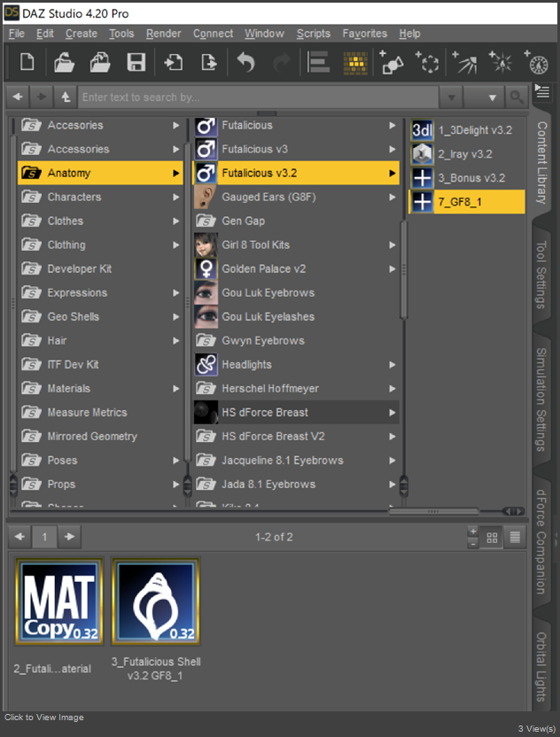Viewport: 560px width, 737px height.
Task: Increase thumbnail size with plus button
Action: tap(473, 531)
